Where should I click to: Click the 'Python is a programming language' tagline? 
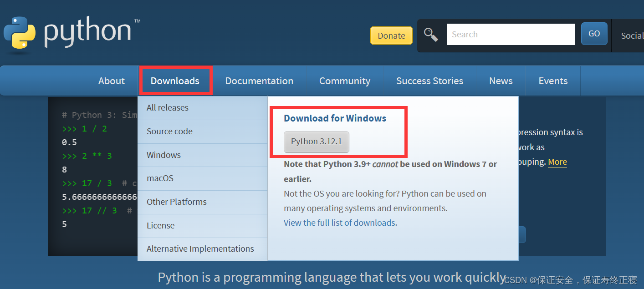332,278
